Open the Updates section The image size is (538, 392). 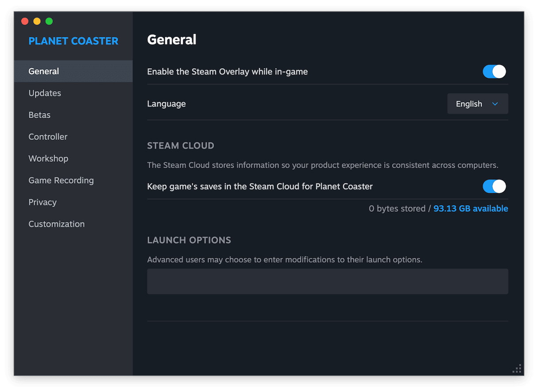tap(45, 93)
